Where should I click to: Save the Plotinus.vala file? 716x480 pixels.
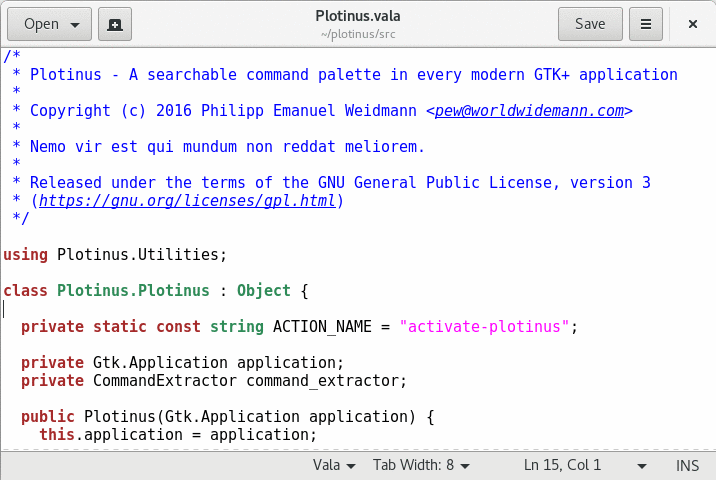coord(590,24)
